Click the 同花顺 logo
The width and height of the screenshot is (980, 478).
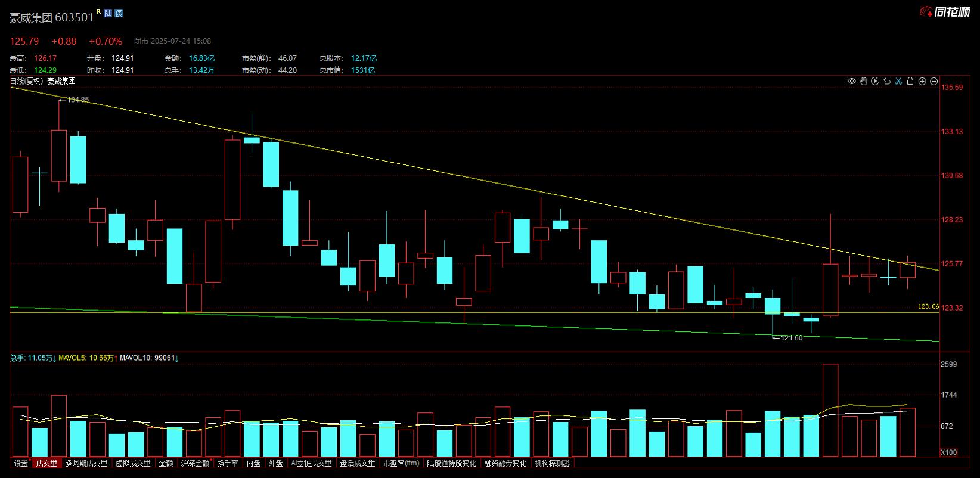click(945, 11)
